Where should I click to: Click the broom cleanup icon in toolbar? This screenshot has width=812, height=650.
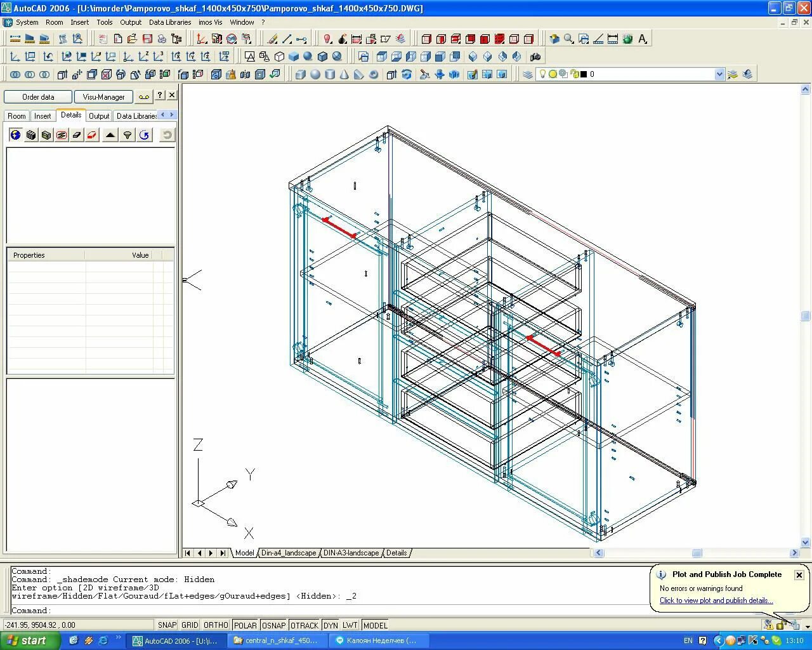pyautogui.click(x=232, y=74)
